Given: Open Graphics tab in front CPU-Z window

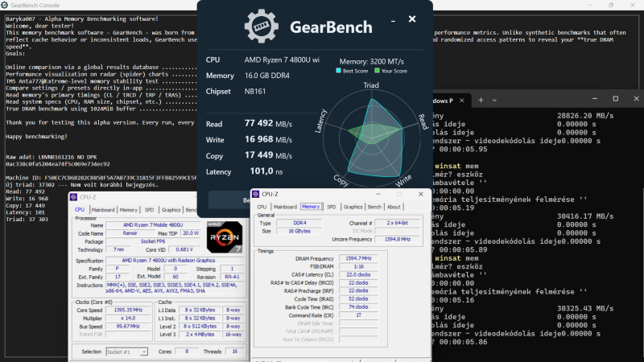Looking at the screenshot, I should point(353,207).
